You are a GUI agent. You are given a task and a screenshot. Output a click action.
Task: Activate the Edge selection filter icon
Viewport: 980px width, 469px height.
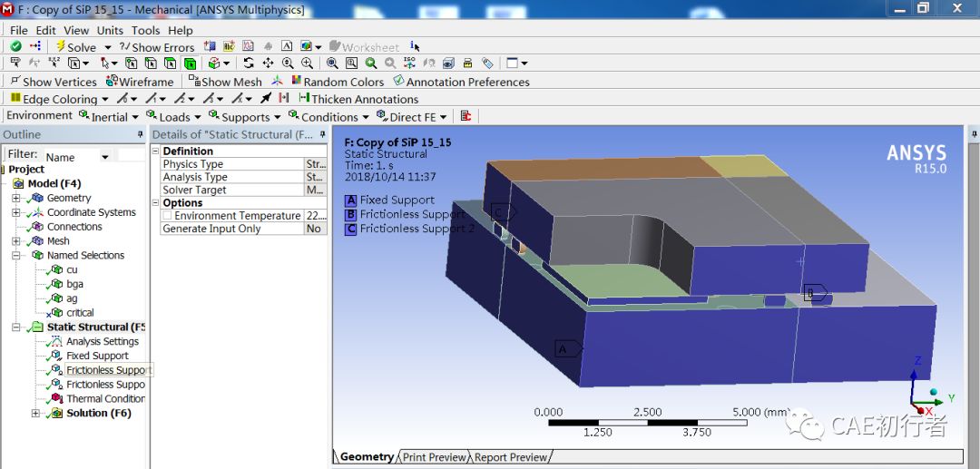[x=151, y=64]
